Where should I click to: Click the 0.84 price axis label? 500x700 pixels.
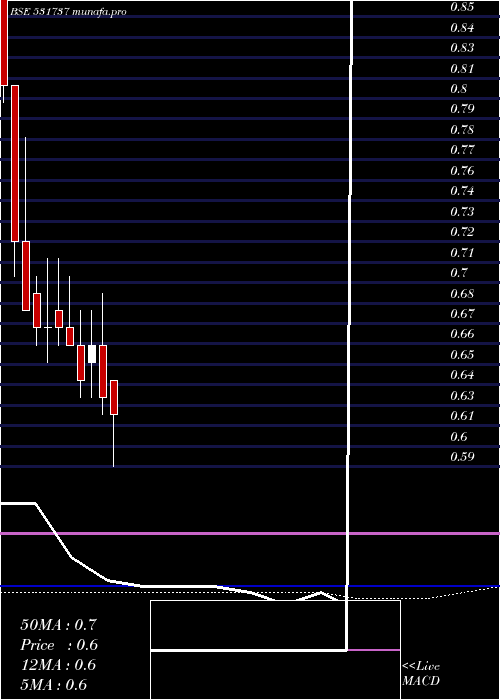coord(462,28)
